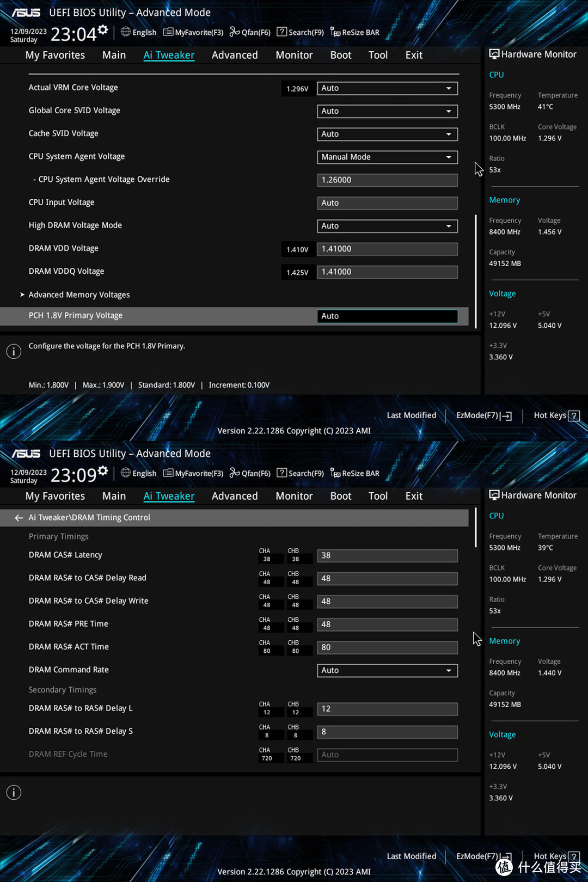Click the English language globe icon on the 23:04 screen
588x882 pixels.
pos(126,32)
